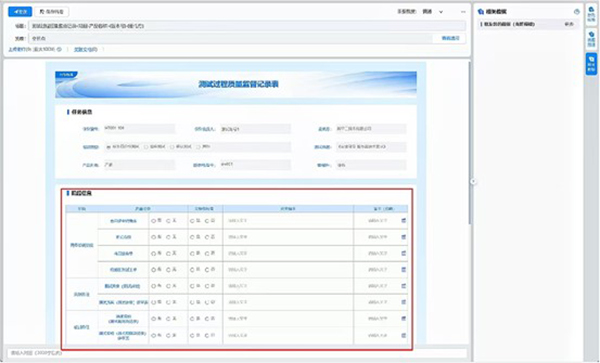Select the highlighted blue sidebar tab
The height and width of the screenshot is (363, 600).
pos(591,64)
